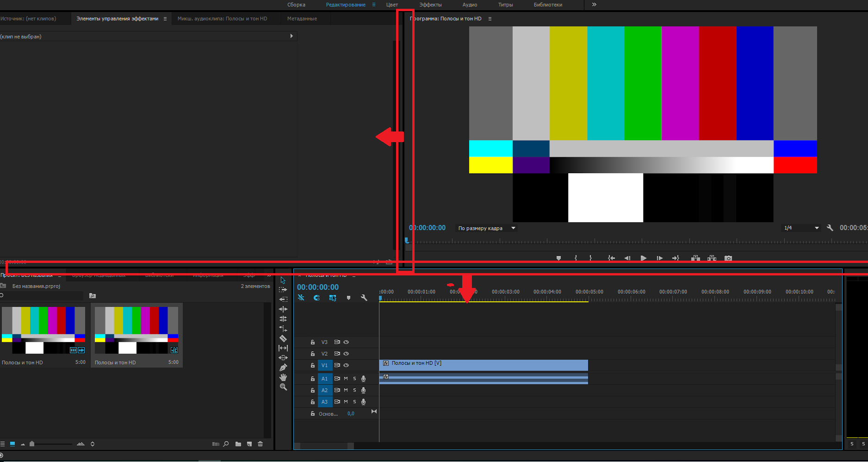Toggle lock on track V3
This screenshot has width=868, height=462.
[313, 342]
